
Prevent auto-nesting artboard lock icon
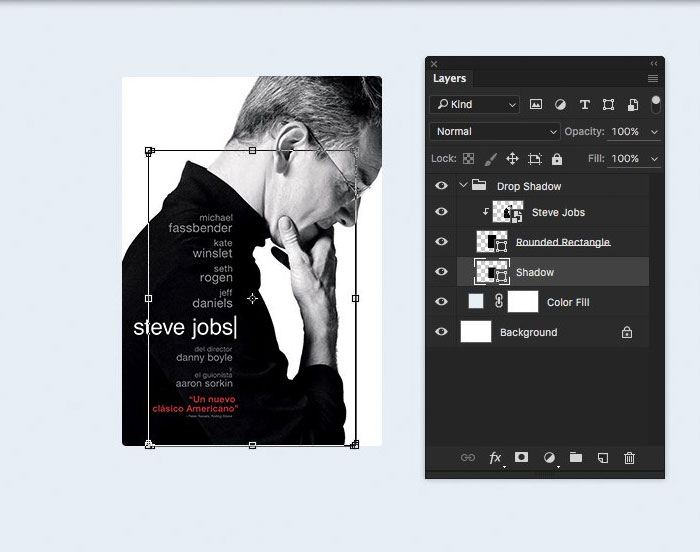tap(534, 159)
